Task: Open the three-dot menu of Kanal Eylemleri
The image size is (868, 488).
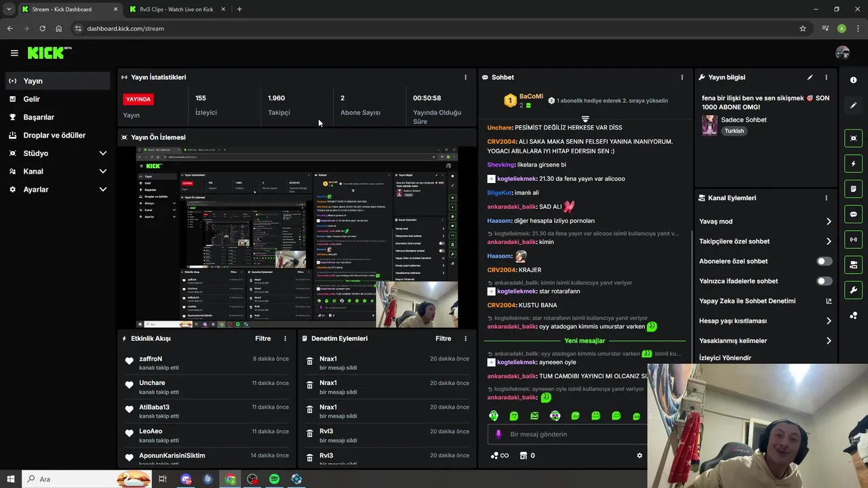Action: pos(826,198)
